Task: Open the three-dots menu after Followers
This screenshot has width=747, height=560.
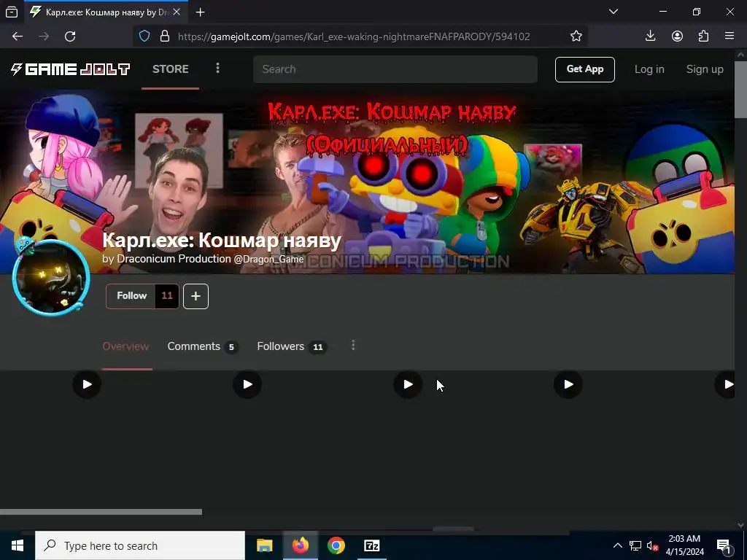Action: click(353, 345)
